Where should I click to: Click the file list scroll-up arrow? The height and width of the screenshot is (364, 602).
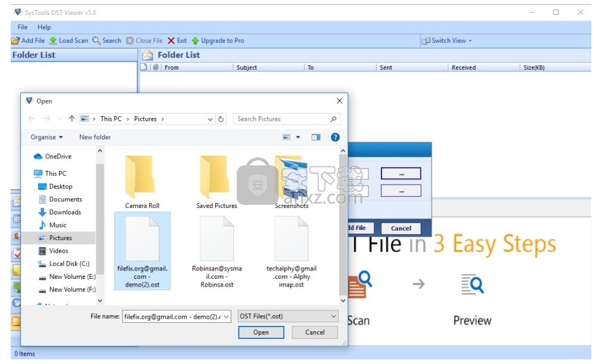pyautogui.click(x=343, y=151)
